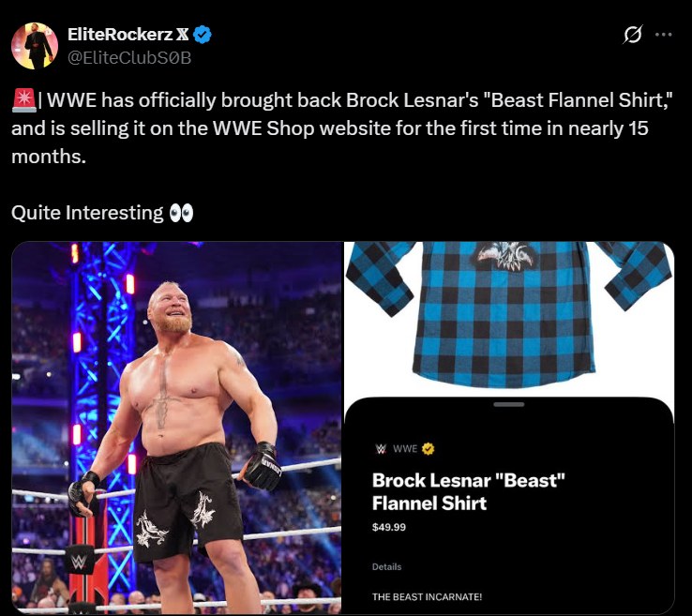This screenshot has height=616, width=692.
Task: Expand the Details section of product
Action: 386,566
